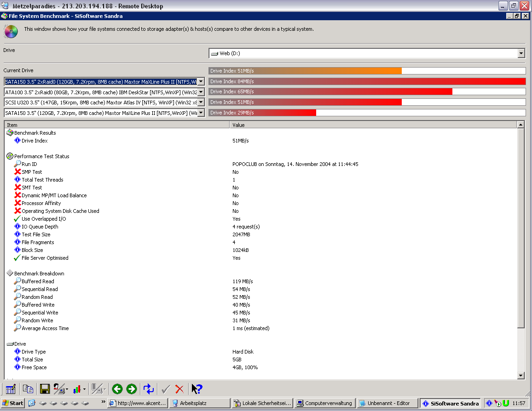
Task: Click the orange Drive Index 51MB/s current drive bar
Action: point(305,71)
